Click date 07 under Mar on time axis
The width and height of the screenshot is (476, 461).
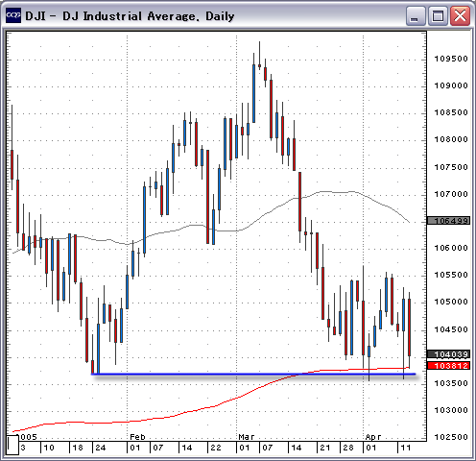click(267, 448)
